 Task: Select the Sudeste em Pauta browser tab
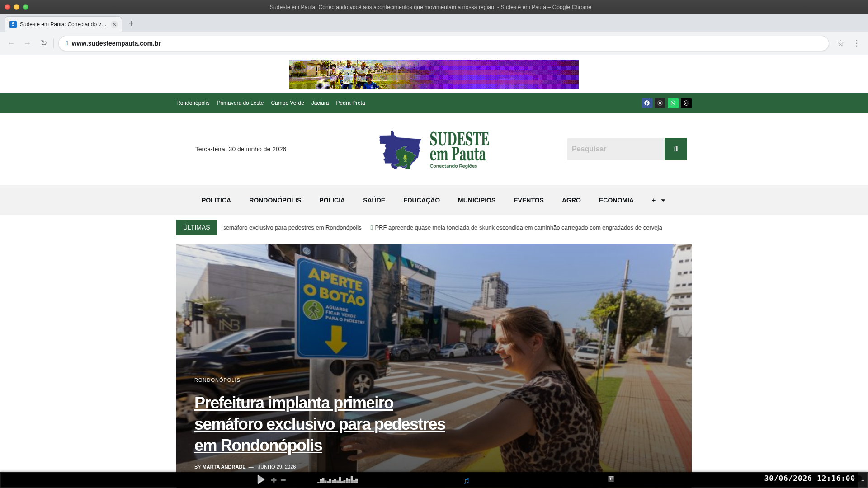pos(63,24)
